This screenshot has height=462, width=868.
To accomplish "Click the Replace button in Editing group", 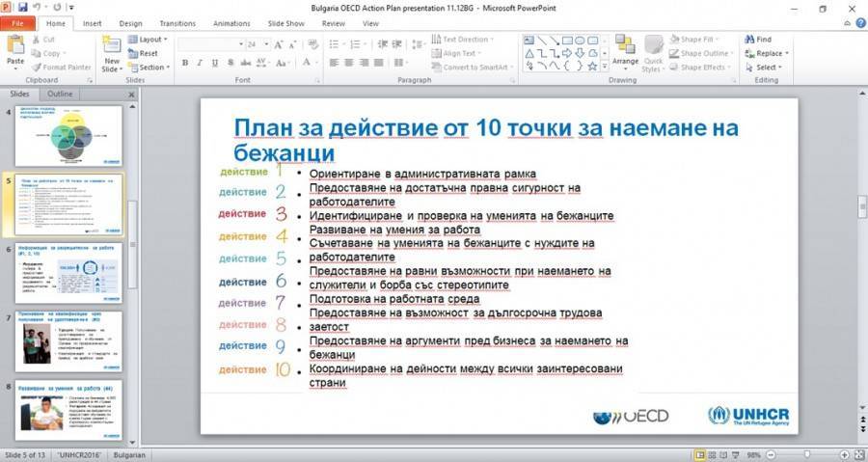I will [768, 54].
